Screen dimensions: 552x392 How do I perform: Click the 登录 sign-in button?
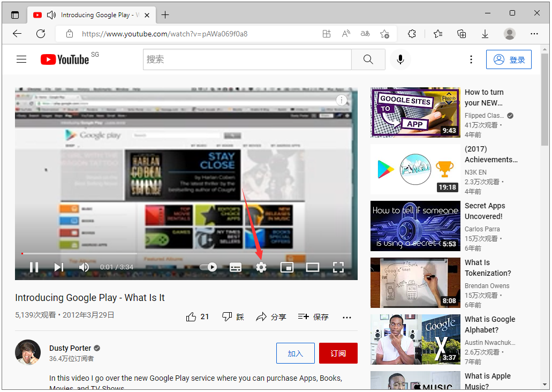509,59
